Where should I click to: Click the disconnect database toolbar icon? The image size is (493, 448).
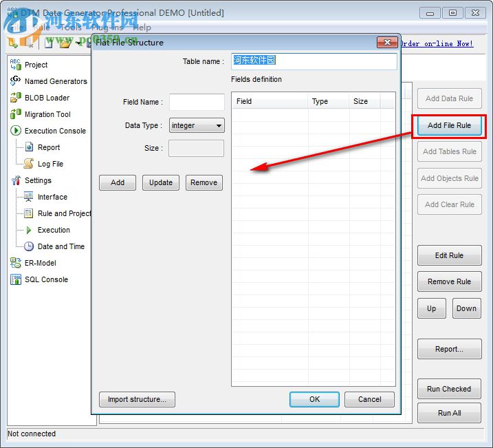[x=28, y=43]
